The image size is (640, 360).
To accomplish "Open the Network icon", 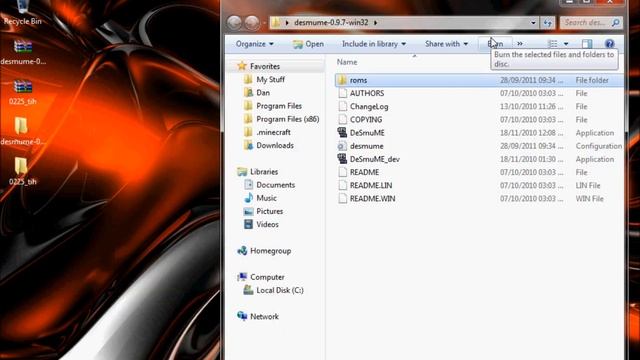I will point(242,316).
